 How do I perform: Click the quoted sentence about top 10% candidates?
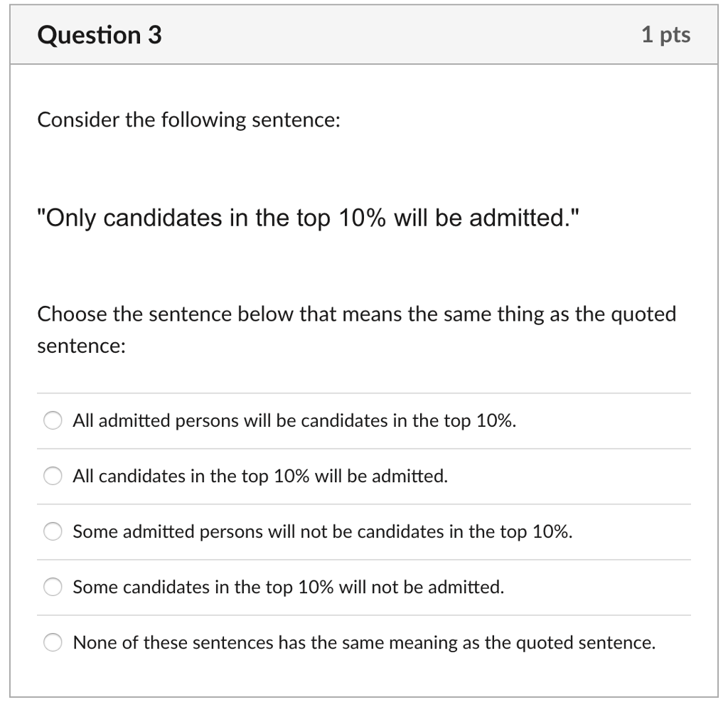coord(308,218)
